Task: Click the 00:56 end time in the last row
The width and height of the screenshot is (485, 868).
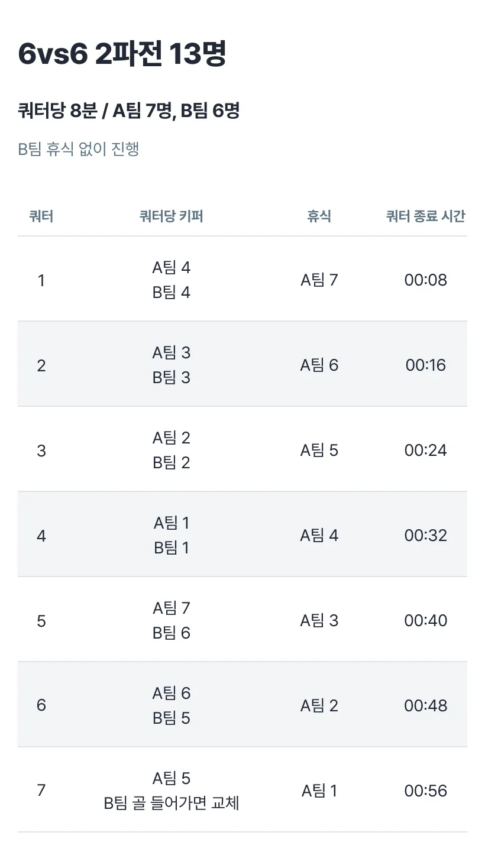Action: pyautogui.click(x=426, y=791)
